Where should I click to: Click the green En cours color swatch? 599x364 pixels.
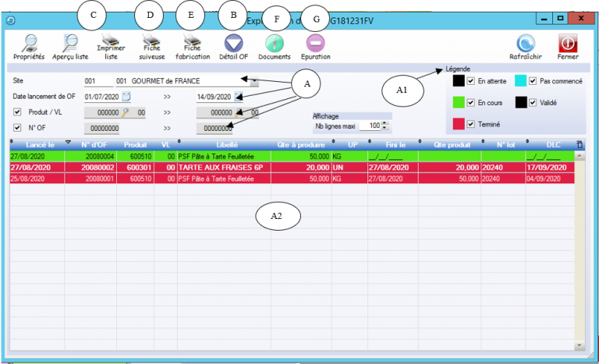459,102
